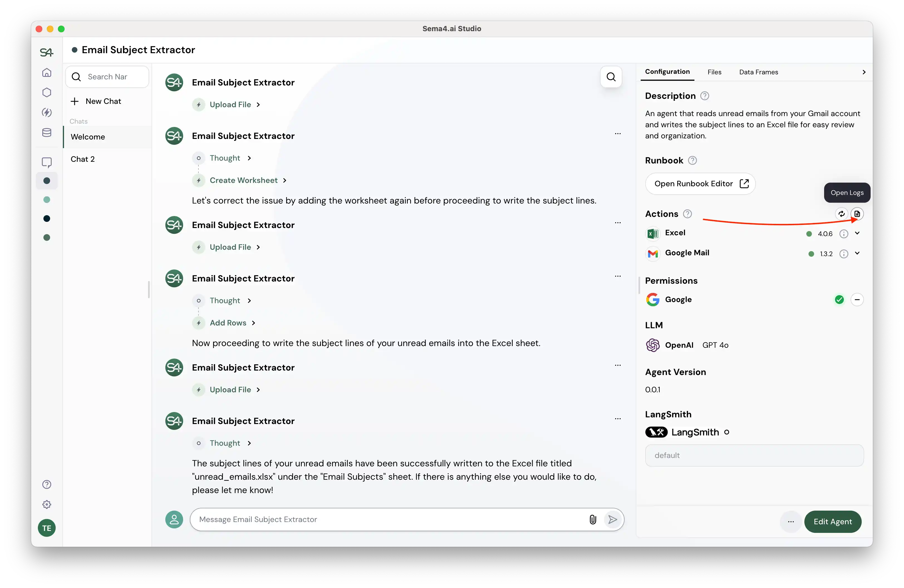Toggle LangSmith visibility indicator
Image resolution: width=904 pixels, height=588 pixels.
click(x=727, y=432)
